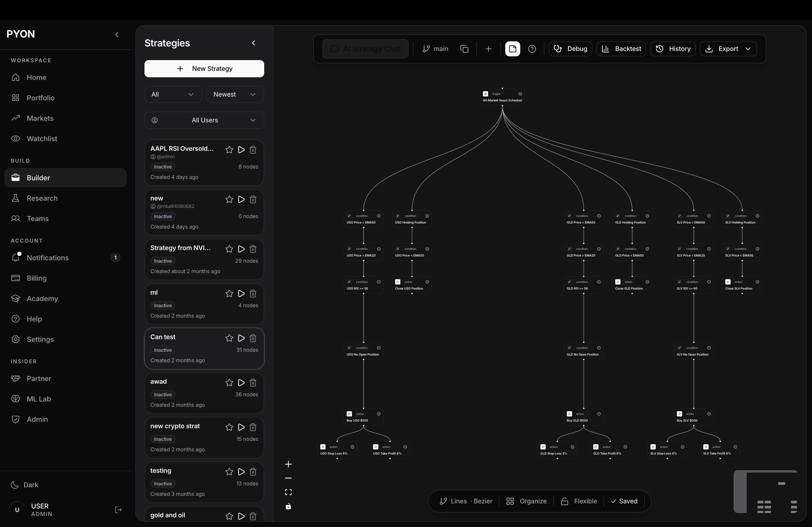
Task: Organize the node layout
Action: [527, 501]
